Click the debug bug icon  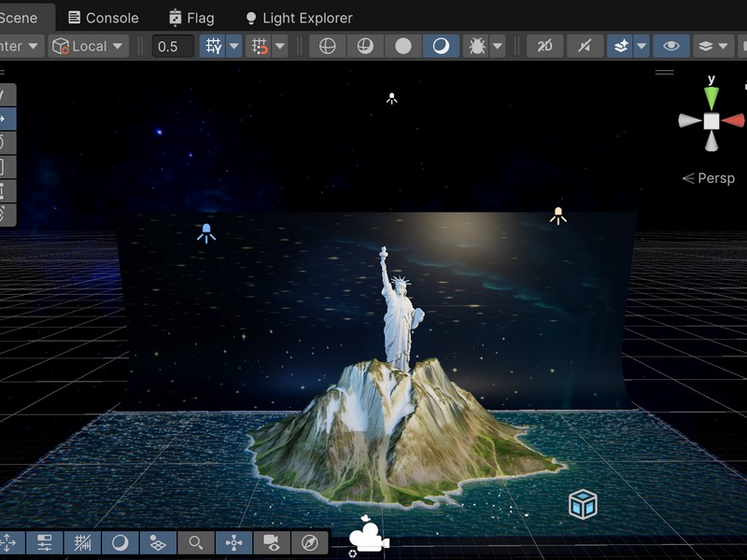tap(476, 46)
